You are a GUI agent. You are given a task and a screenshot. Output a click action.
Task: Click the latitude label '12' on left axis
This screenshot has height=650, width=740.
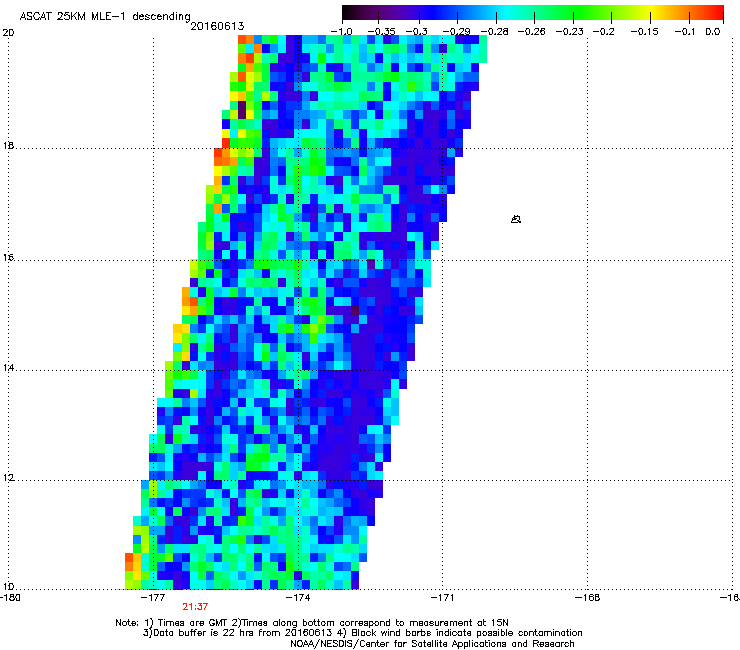click(8, 478)
